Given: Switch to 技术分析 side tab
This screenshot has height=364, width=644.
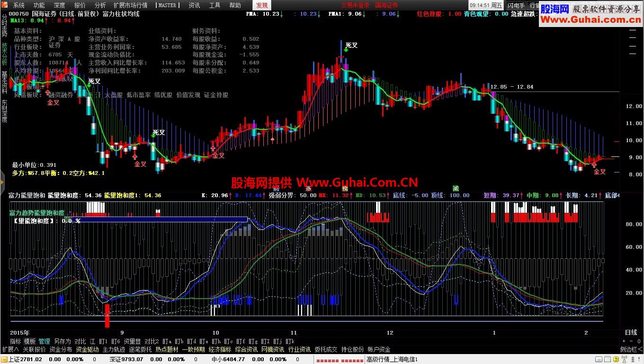Looking at the screenshot, I should coord(4,54).
